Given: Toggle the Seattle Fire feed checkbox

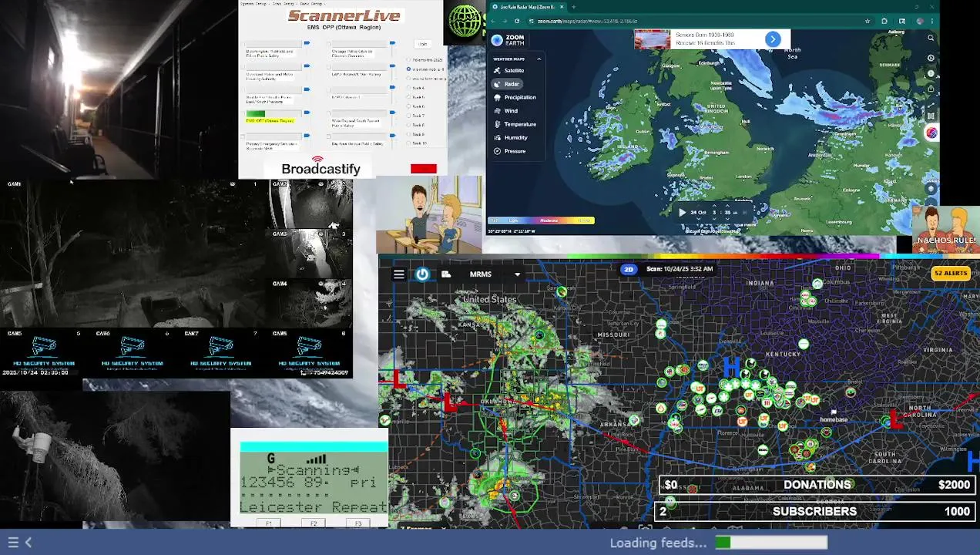Looking at the screenshot, I should point(243,90).
